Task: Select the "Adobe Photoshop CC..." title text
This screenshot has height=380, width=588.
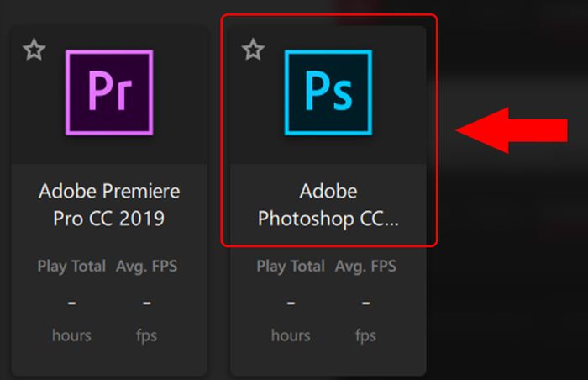Action: tap(328, 205)
